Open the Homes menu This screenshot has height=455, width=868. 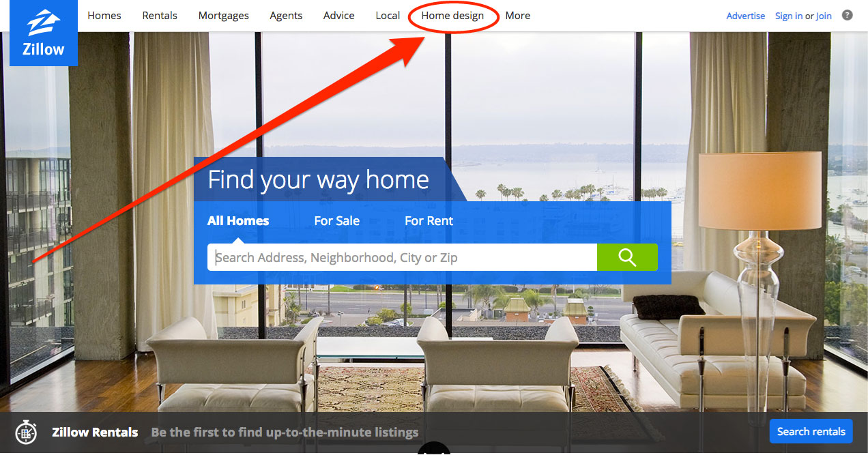(x=104, y=15)
